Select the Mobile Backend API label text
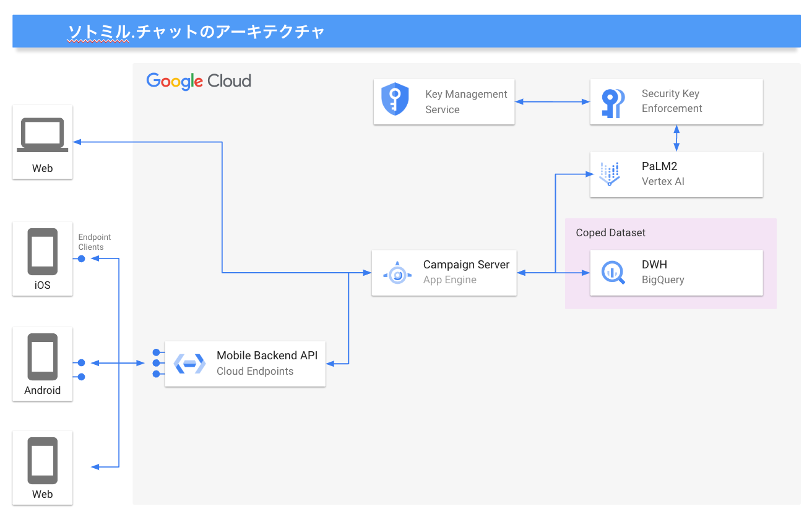The height and width of the screenshot is (517, 812). click(267, 356)
